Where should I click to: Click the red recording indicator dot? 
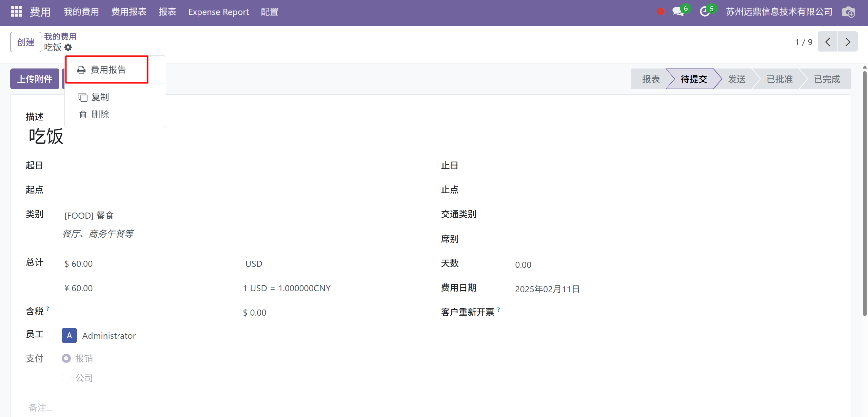[x=661, y=12]
